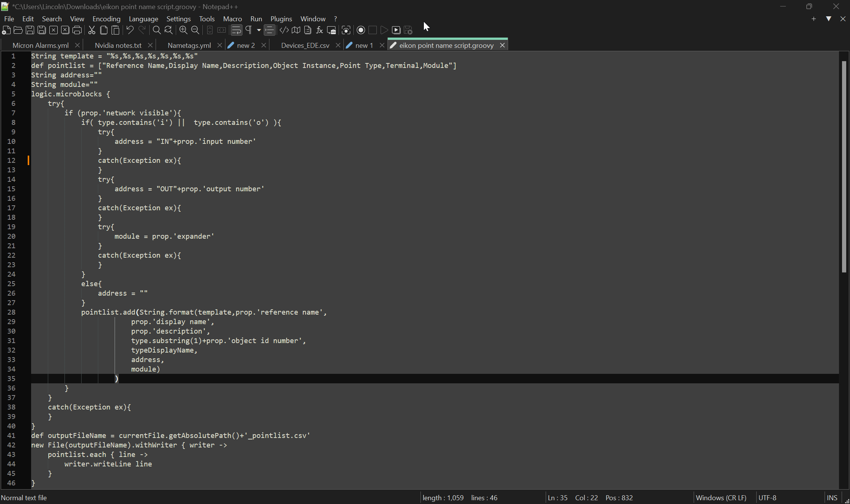Close all documents toolbar icon
This screenshot has width=850, height=504.
coord(65,30)
